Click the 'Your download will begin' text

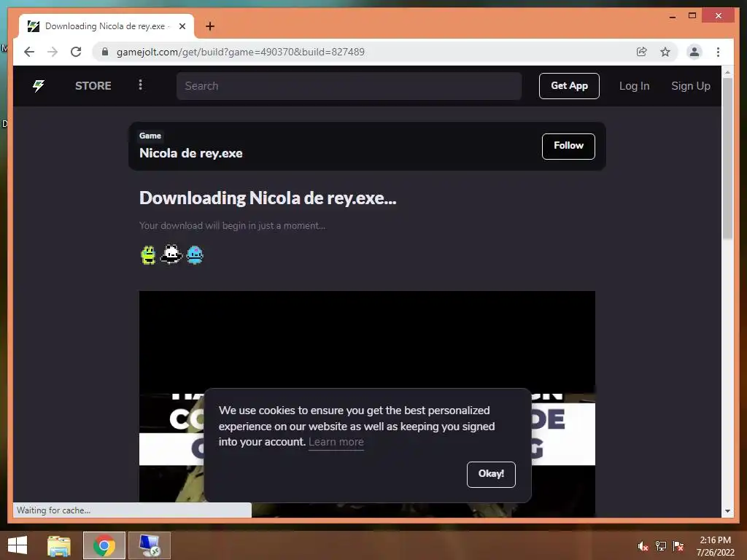click(x=232, y=226)
